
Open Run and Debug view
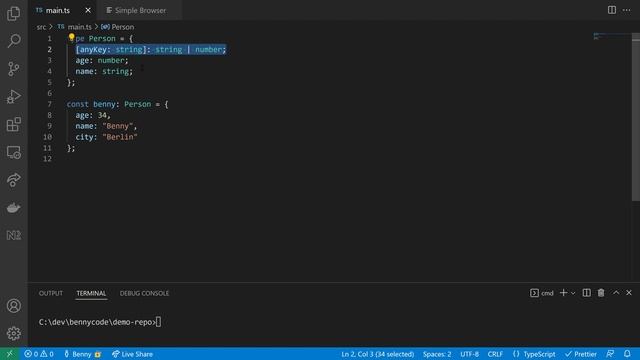click(x=13, y=97)
